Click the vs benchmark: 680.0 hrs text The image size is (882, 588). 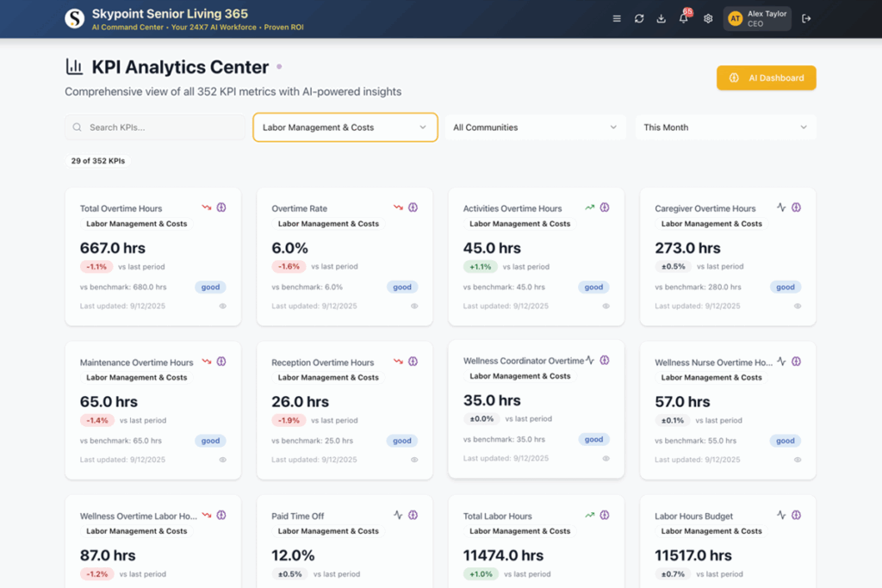click(123, 288)
